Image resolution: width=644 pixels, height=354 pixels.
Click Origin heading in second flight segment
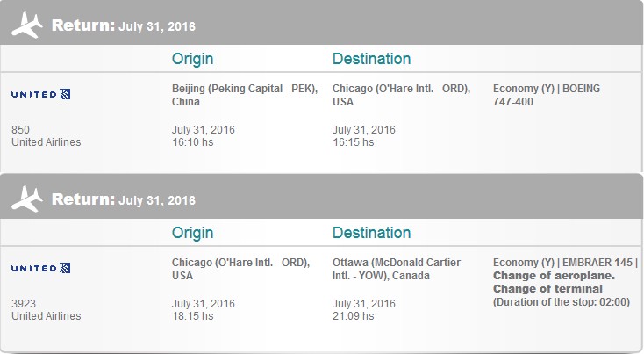coord(192,233)
